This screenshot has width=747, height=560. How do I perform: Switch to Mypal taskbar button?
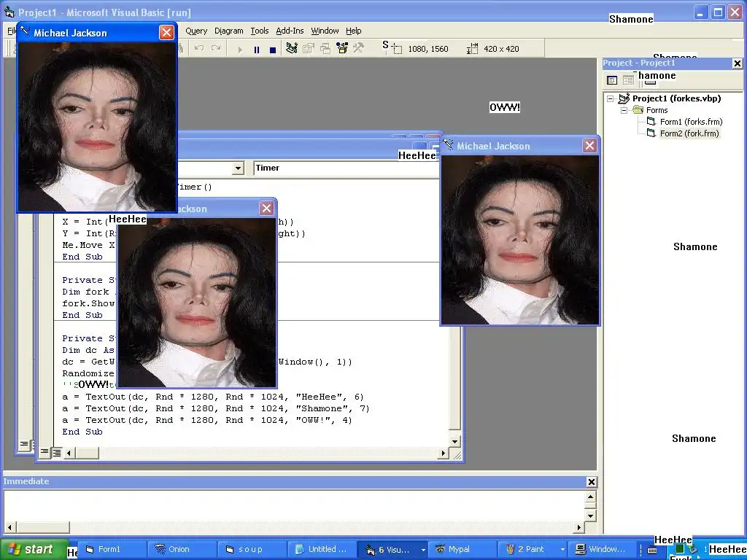(462, 549)
